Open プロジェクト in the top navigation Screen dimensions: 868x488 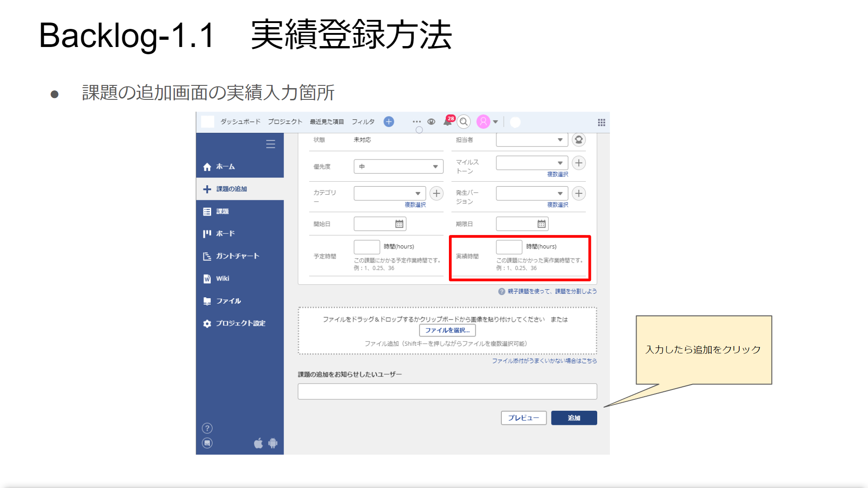click(285, 122)
